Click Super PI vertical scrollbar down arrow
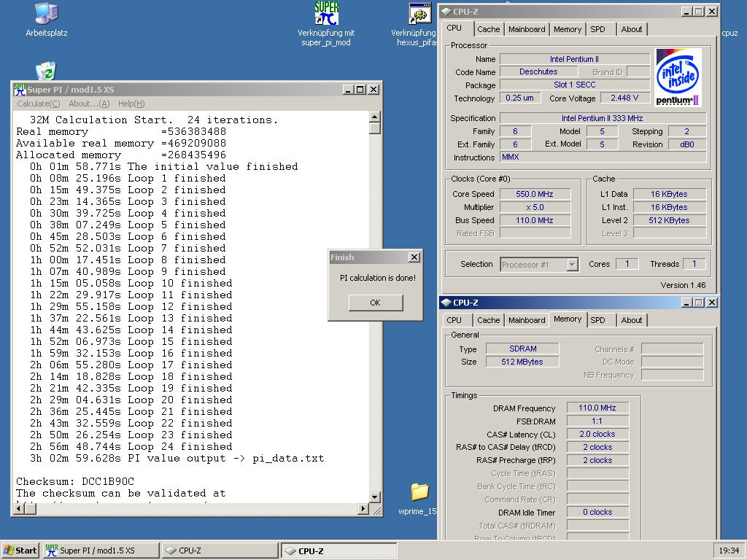747x560 pixels. [375, 497]
